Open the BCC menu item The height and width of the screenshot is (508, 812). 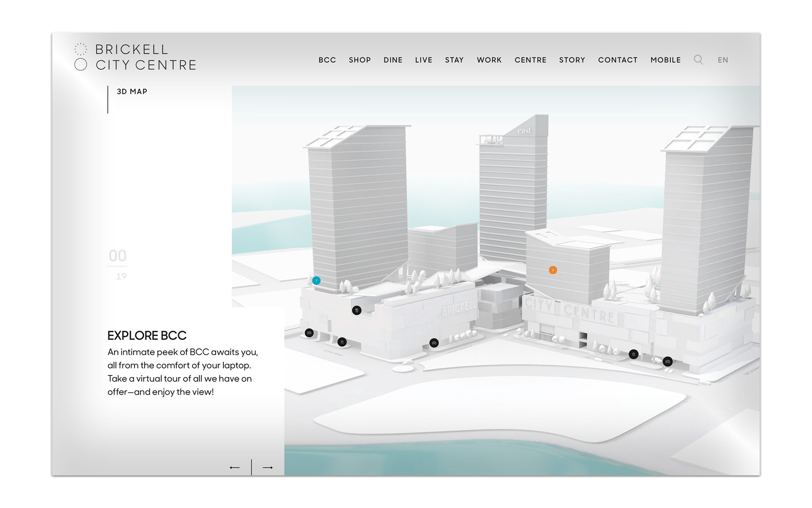pyautogui.click(x=327, y=60)
